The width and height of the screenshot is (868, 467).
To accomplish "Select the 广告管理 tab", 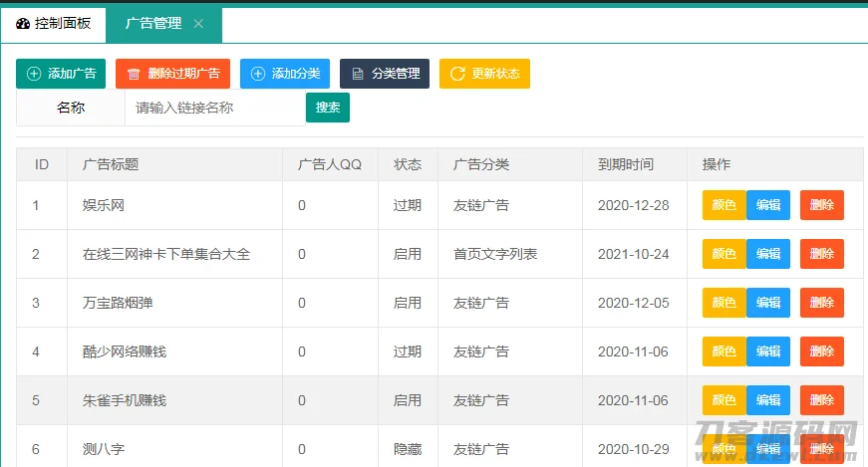I will 152,24.
